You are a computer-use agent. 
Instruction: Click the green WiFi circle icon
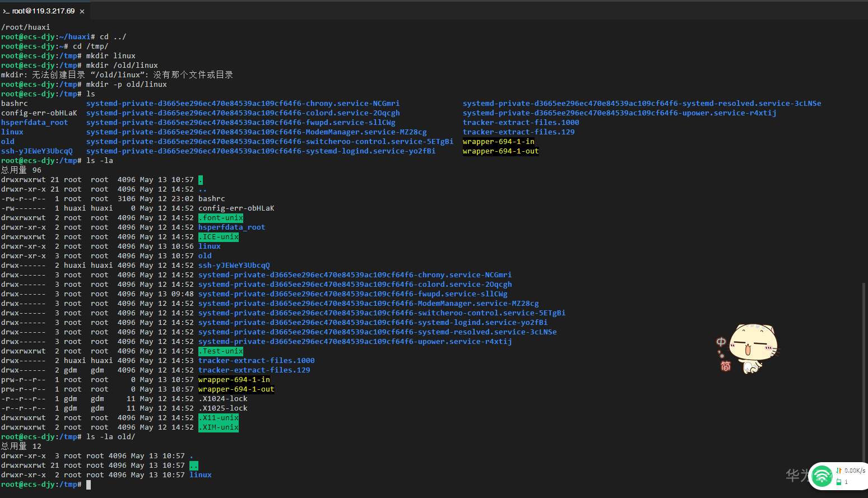[822, 476]
